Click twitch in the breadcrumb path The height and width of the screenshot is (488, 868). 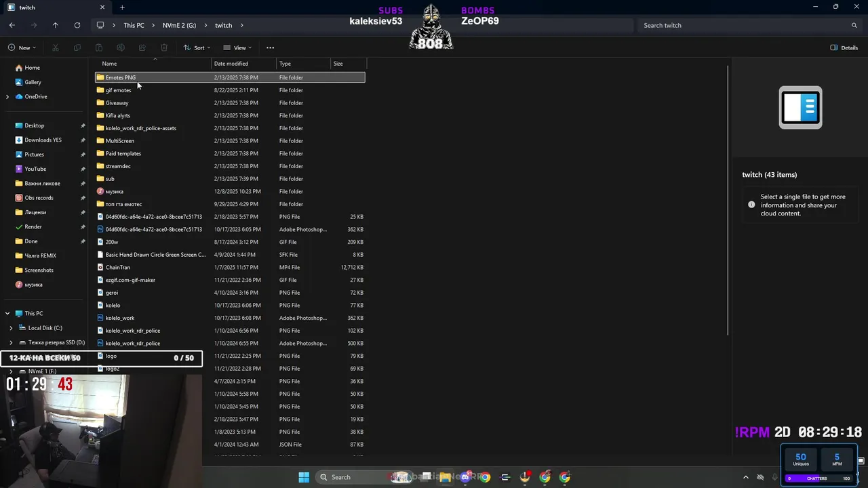(223, 25)
